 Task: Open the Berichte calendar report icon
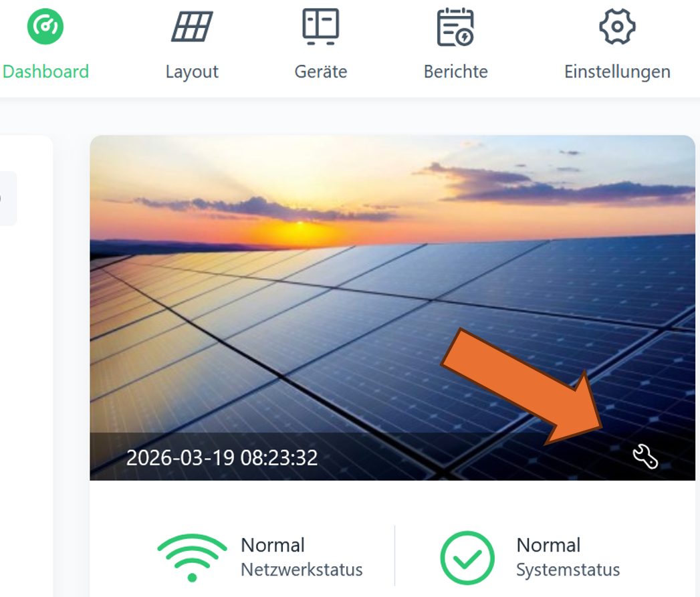pyautogui.click(x=455, y=27)
